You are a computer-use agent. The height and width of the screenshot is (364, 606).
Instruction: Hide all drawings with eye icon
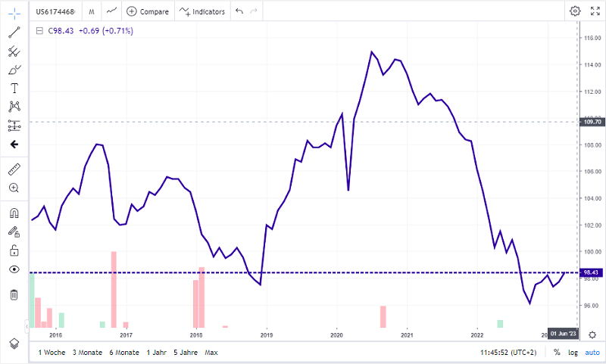coord(14,269)
